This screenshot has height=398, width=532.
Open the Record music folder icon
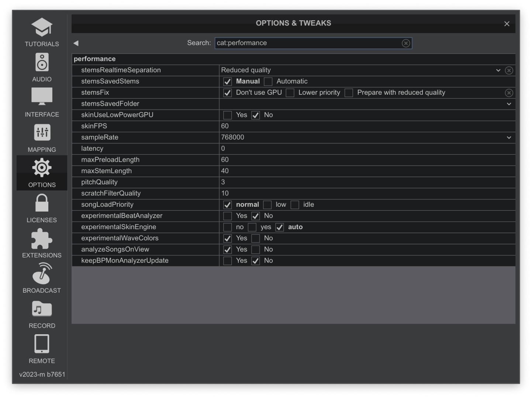(42, 309)
